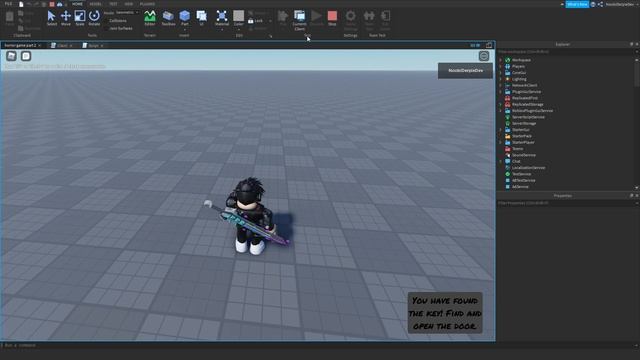
Task: Select the horror game part 2 document tab
Action: pyautogui.click(x=23, y=45)
